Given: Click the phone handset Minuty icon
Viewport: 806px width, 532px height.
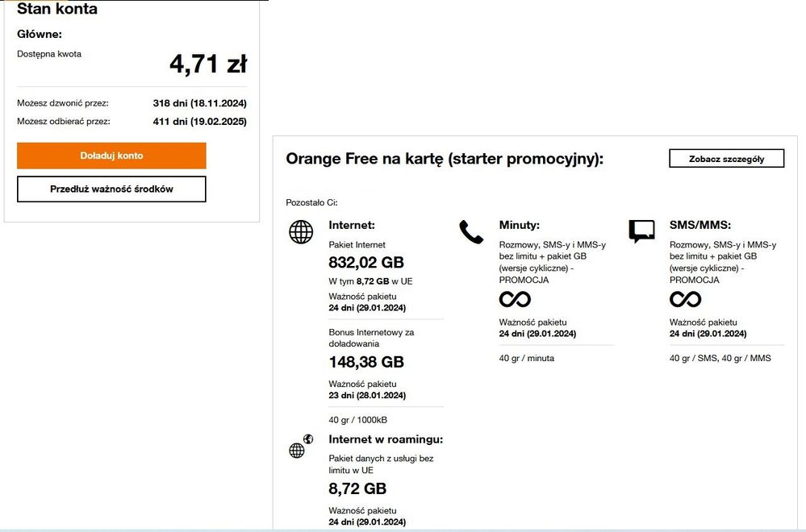Looking at the screenshot, I should 470,231.
